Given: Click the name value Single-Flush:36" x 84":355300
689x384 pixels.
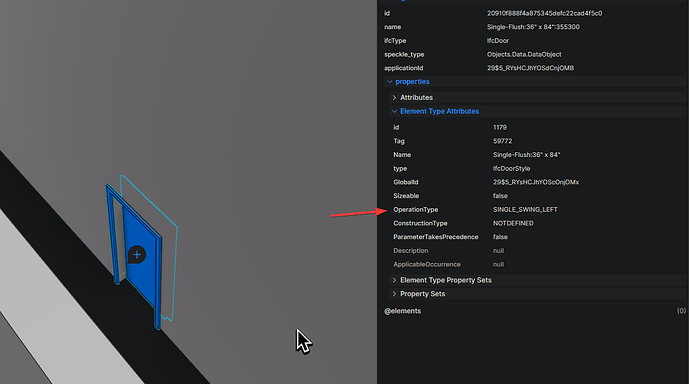Looking at the screenshot, I should (533, 27).
